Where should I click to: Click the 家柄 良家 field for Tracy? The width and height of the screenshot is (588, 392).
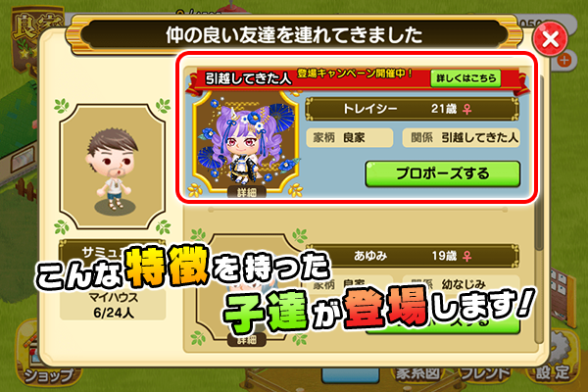point(350,138)
